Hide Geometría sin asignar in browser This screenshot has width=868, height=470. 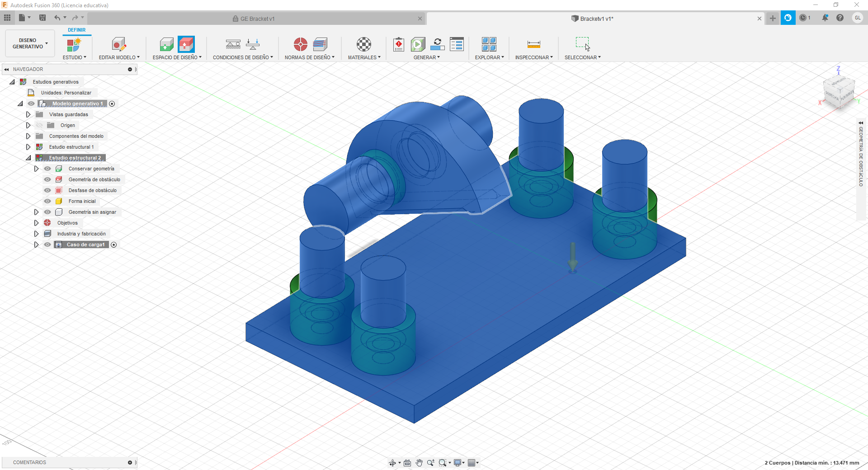click(x=47, y=212)
